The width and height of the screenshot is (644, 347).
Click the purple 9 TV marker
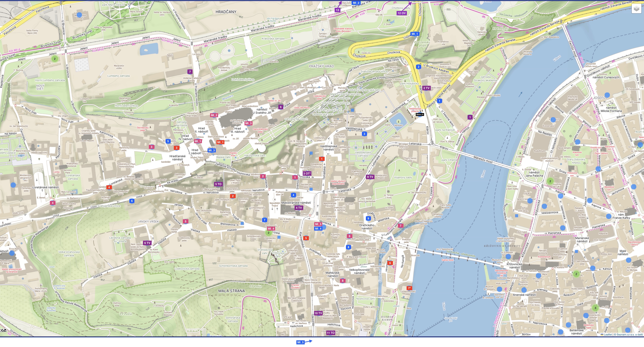(370, 177)
